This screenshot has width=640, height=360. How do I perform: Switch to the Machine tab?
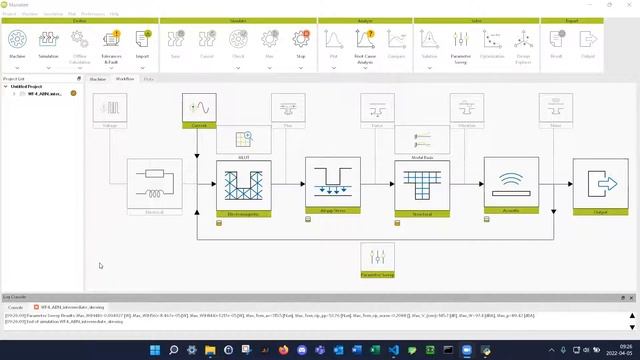(98, 79)
